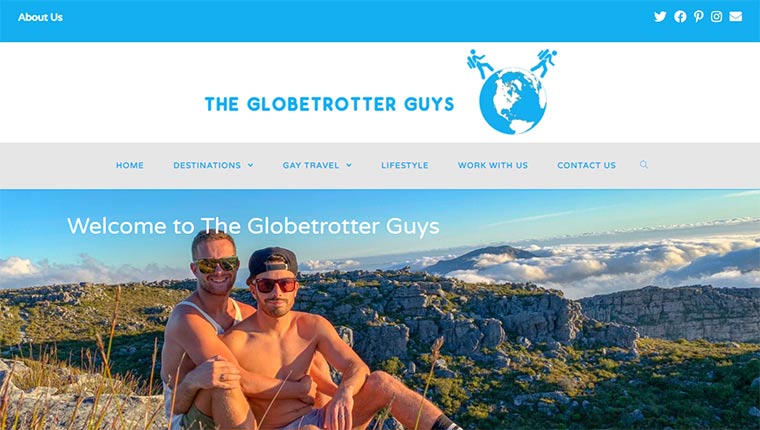This screenshot has width=760, height=430.
Task: Expand the Gay Travel dropdown chevron
Action: (x=349, y=165)
